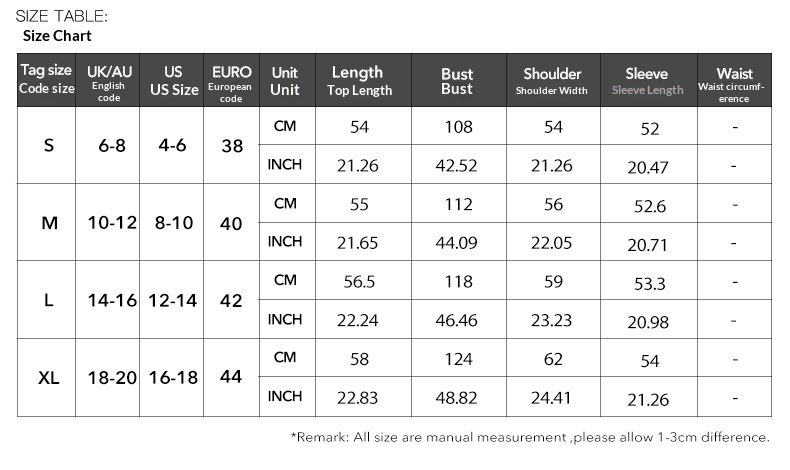Select the Bust column header
This screenshot has height=470, width=790.
(457, 80)
